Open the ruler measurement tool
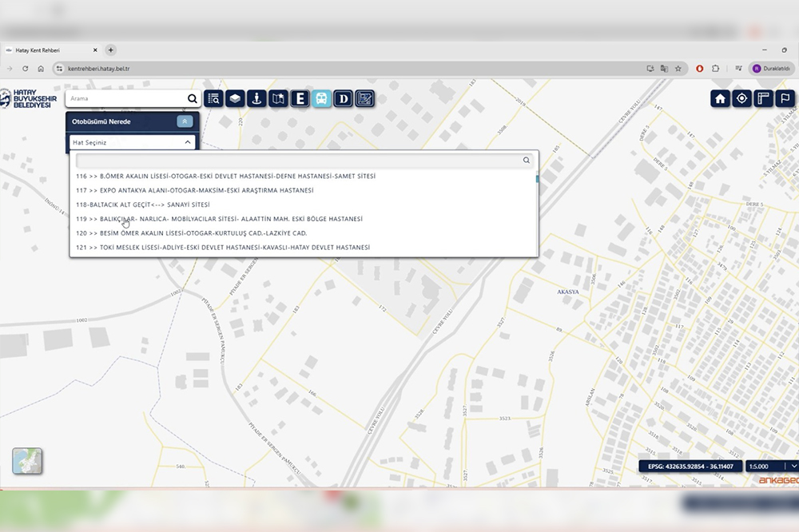 [764, 99]
